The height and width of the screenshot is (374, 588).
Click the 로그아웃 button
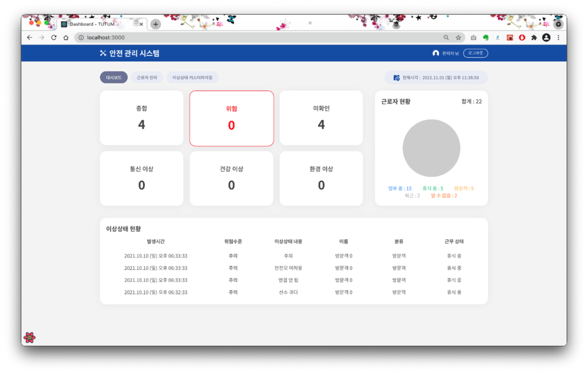pyautogui.click(x=475, y=54)
